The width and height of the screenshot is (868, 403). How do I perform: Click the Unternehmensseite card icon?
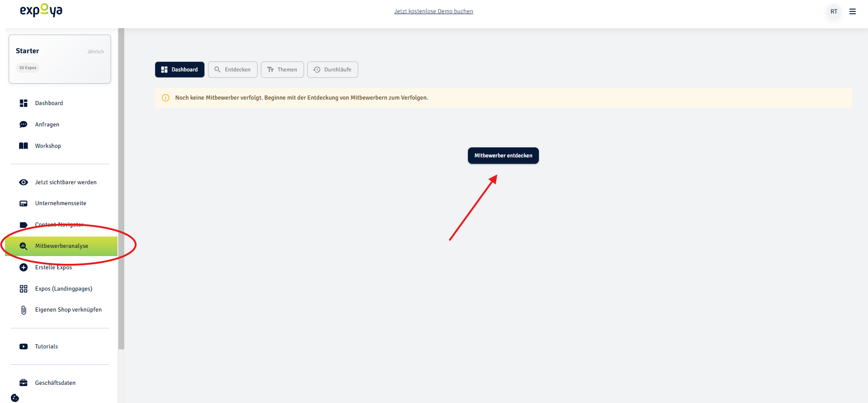24,203
